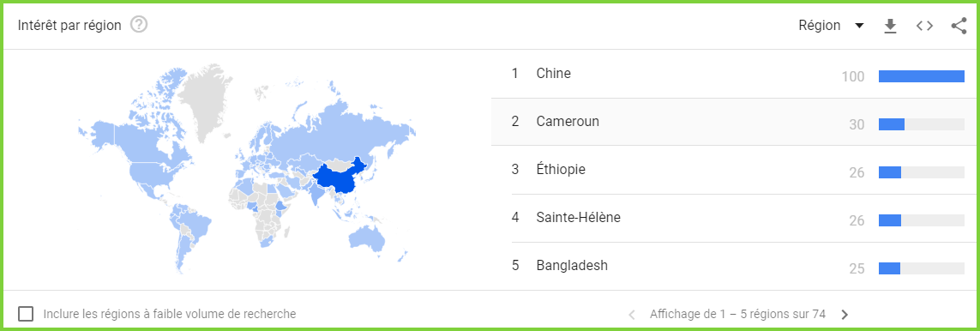The width and height of the screenshot is (980, 331).
Task: Go to the next page of regions
Action: pos(845,314)
